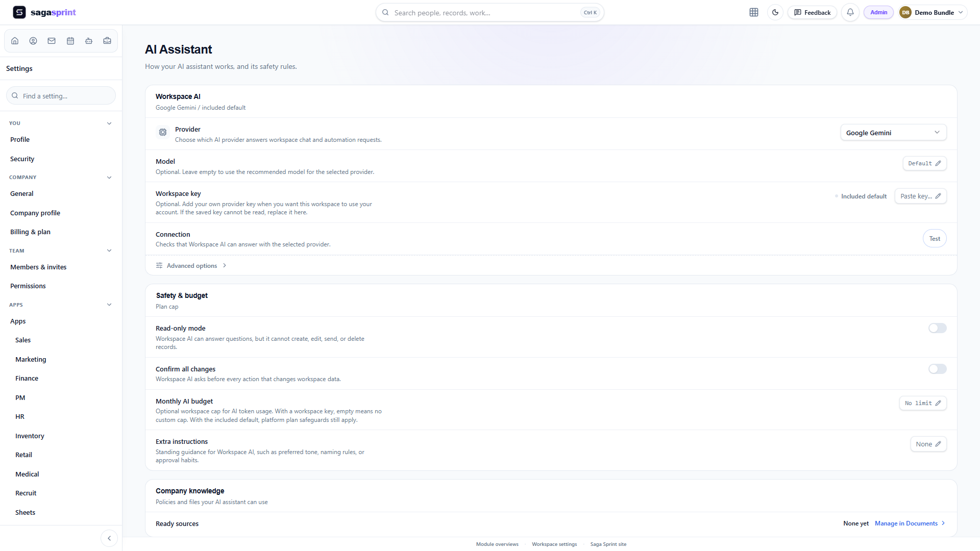Screen dimensions: 980x551
Task: Edit the Monthly AI budget No limit value
Action: pos(923,403)
